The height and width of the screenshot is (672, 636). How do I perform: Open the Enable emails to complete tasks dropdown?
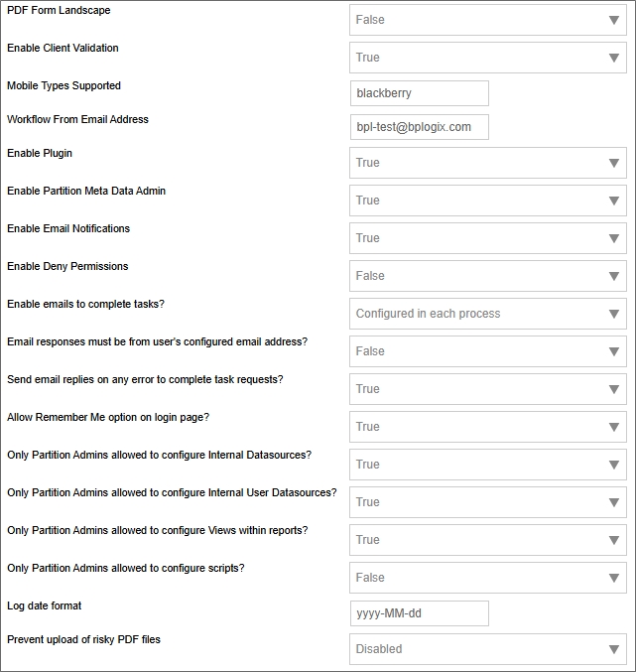click(487, 314)
